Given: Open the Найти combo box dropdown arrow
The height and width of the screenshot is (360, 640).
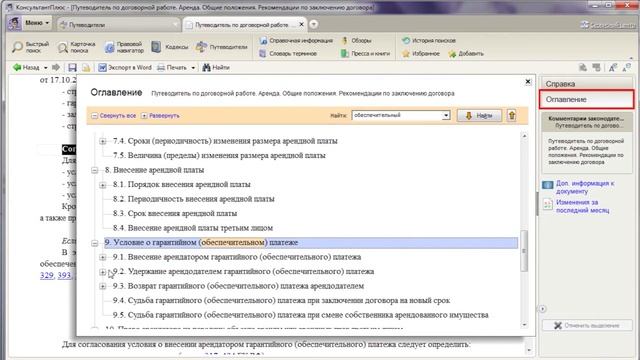Looking at the screenshot, I should (446, 116).
